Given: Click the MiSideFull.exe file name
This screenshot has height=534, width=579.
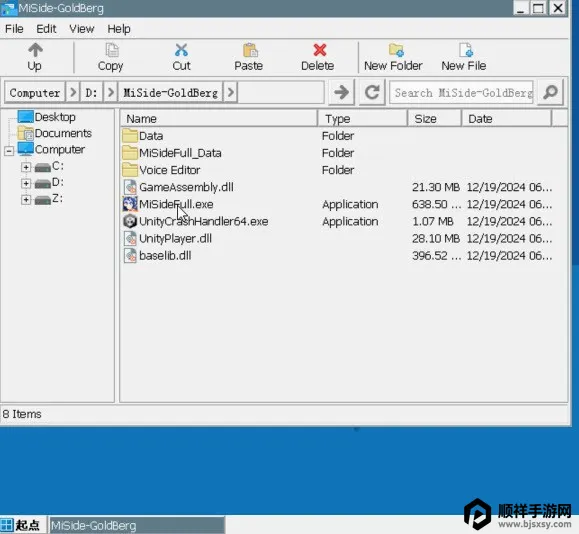Looking at the screenshot, I should coord(176,204).
